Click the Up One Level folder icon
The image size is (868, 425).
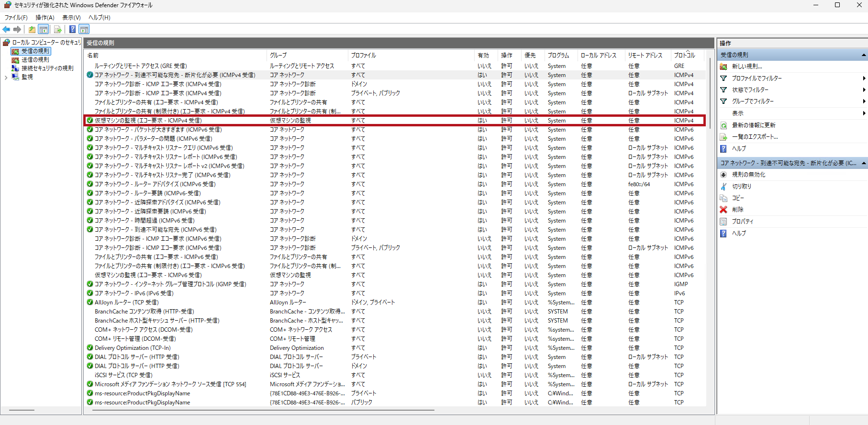coord(32,30)
